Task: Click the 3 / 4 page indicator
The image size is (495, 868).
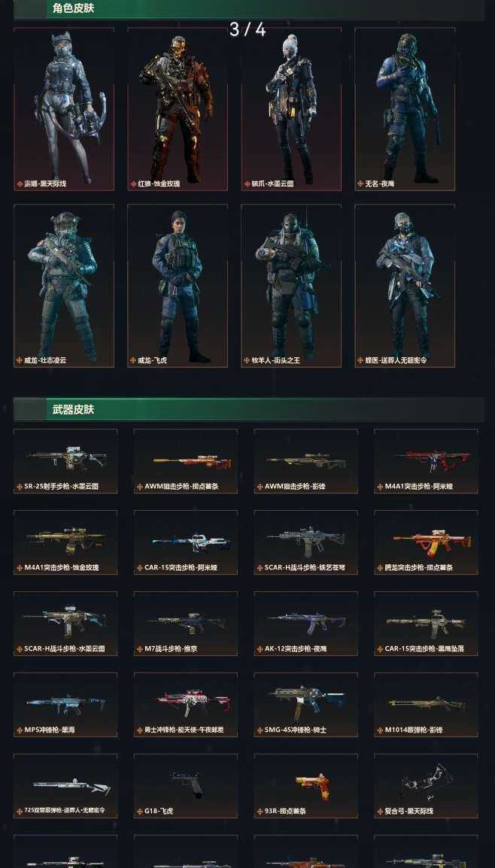Action: click(247, 30)
